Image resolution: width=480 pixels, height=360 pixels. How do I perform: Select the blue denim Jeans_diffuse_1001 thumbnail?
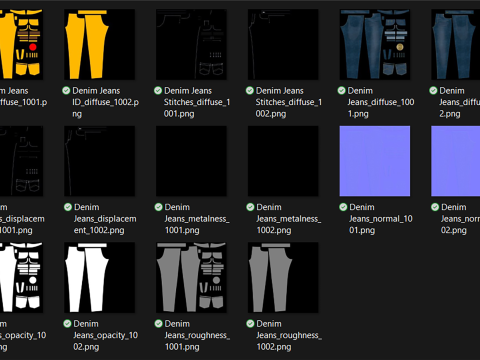[375, 44]
